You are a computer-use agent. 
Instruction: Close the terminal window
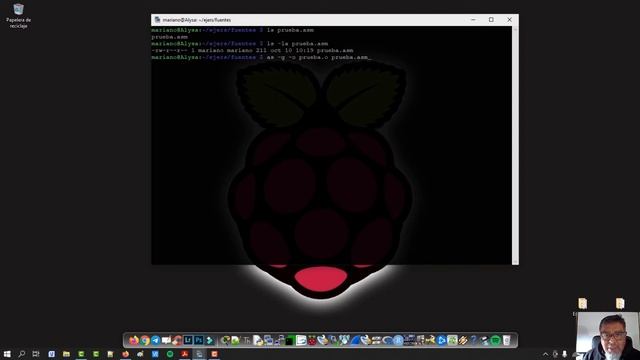click(x=509, y=20)
